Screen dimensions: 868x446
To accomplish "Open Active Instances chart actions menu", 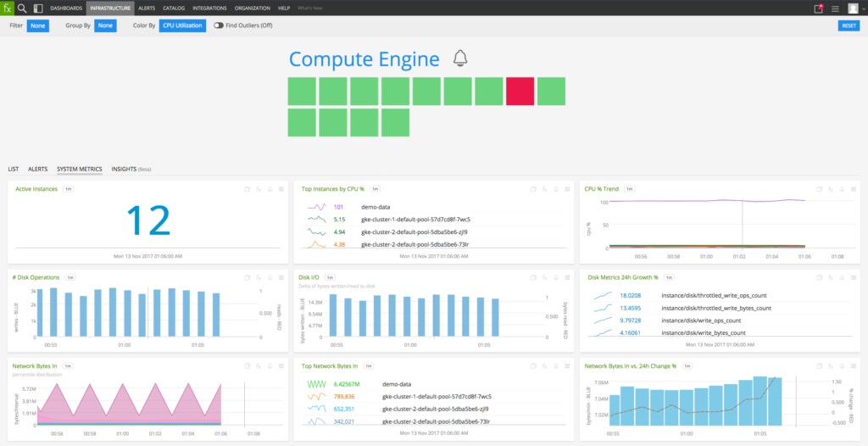I will pos(281,189).
